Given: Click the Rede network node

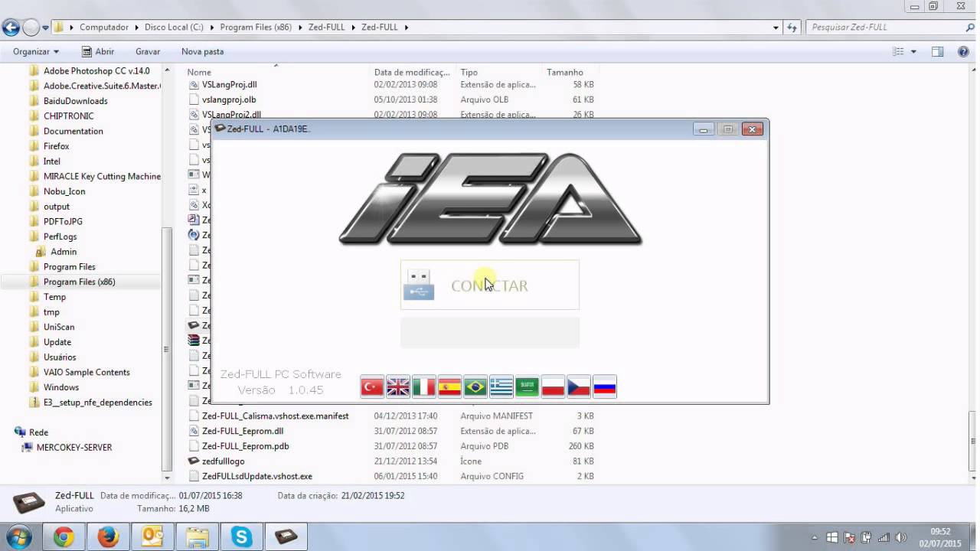Looking at the screenshot, I should point(38,432).
